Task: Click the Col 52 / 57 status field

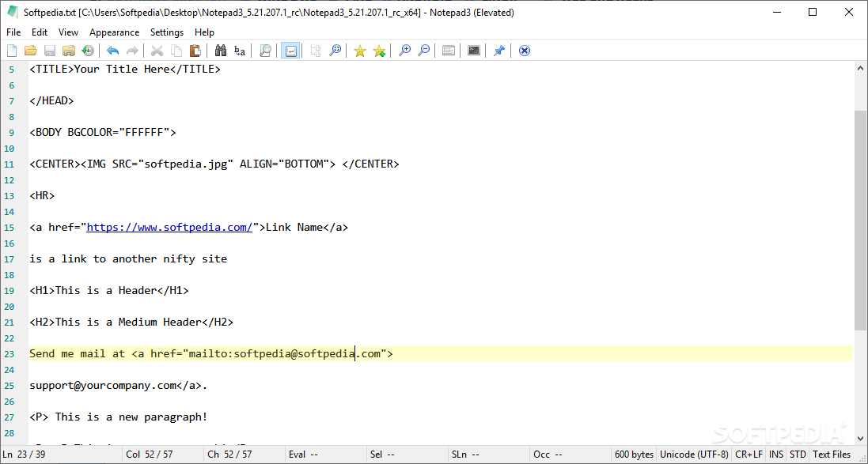Action: (x=162, y=455)
